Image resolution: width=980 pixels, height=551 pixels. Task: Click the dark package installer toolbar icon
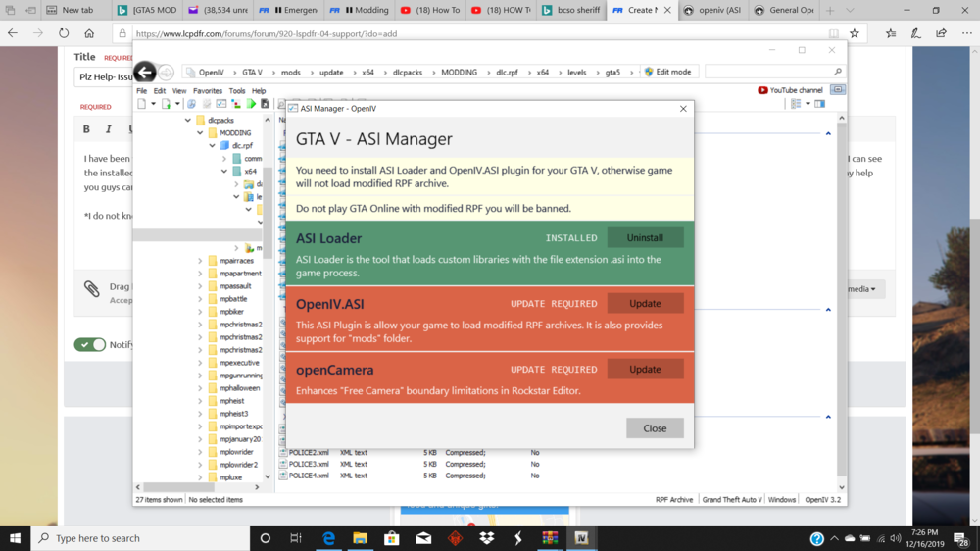[265, 104]
